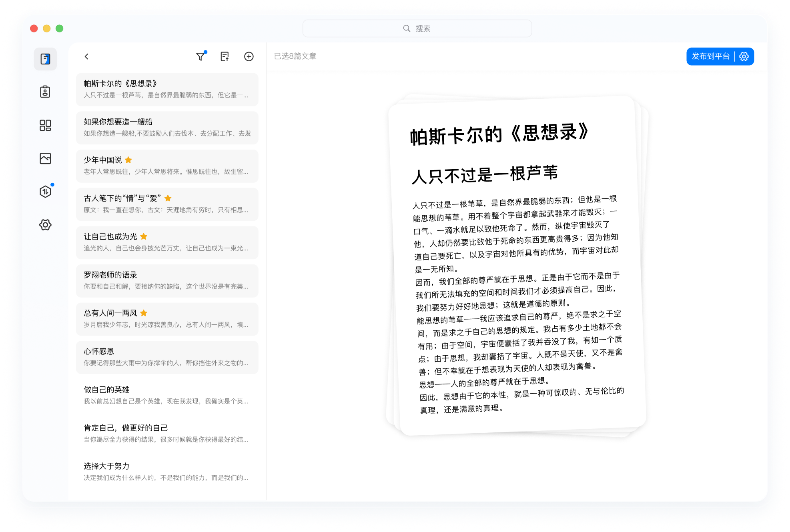Screen dimensions: 790x532
Task: Click the 搜索 search field
Action: coord(417,28)
